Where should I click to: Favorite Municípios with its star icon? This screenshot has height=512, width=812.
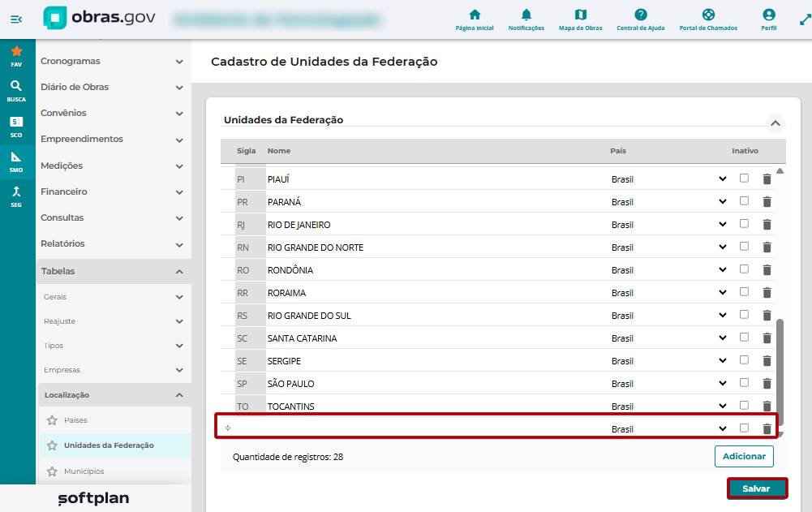point(52,471)
